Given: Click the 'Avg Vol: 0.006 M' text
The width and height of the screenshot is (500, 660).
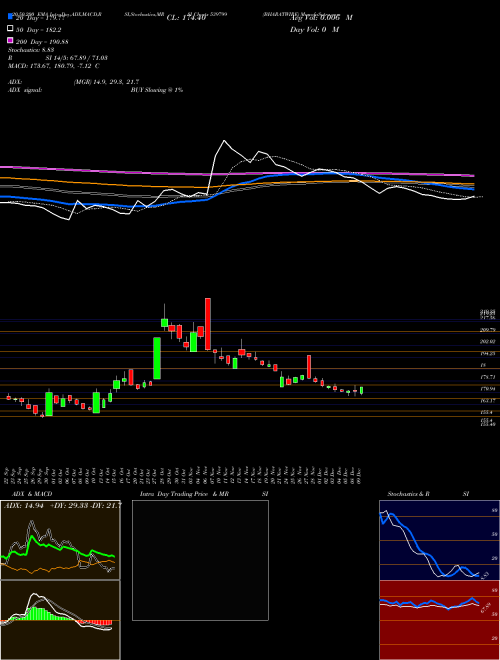Looking at the screenshot, I should point(322,18).
